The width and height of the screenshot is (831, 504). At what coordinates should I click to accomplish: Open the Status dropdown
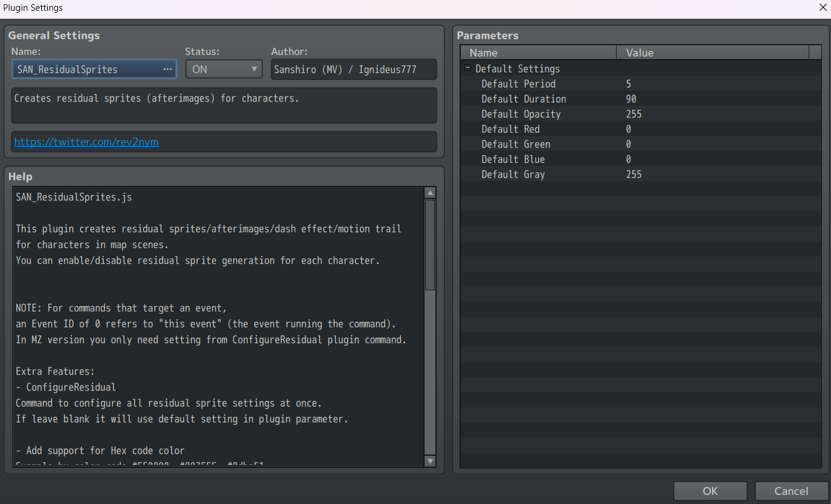pyautogui.click(x=223, y=69)
